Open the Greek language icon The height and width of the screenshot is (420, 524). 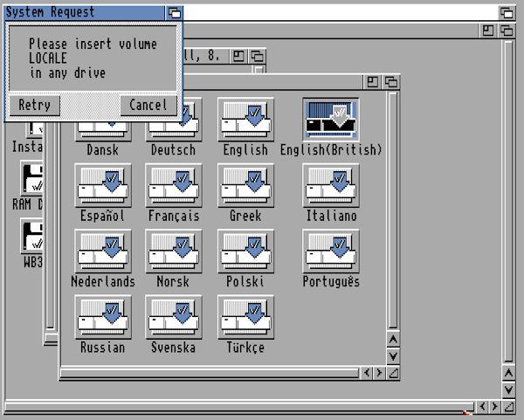(x=245, y=186)
